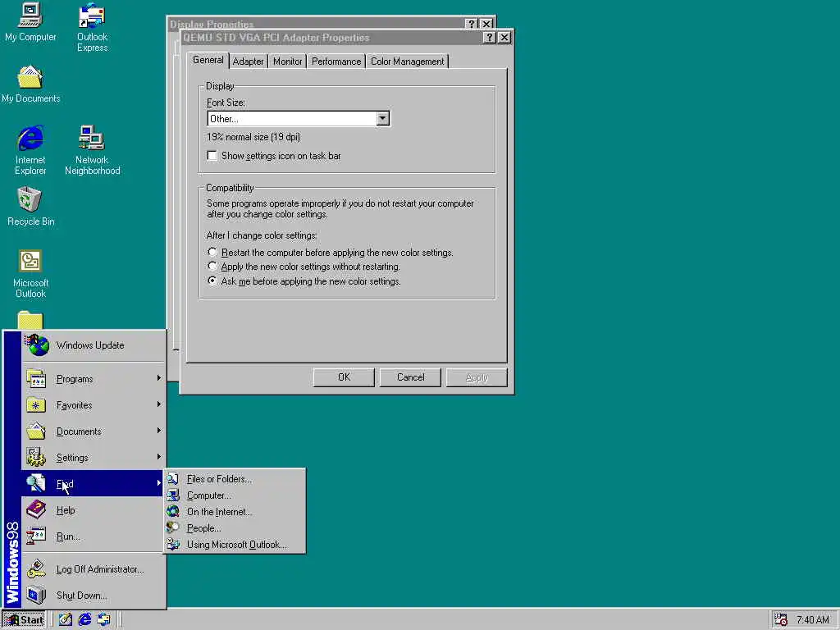Expand the Favorites submenu arrow
This screenshot has width=840, height=630.
tap(158, 404)
